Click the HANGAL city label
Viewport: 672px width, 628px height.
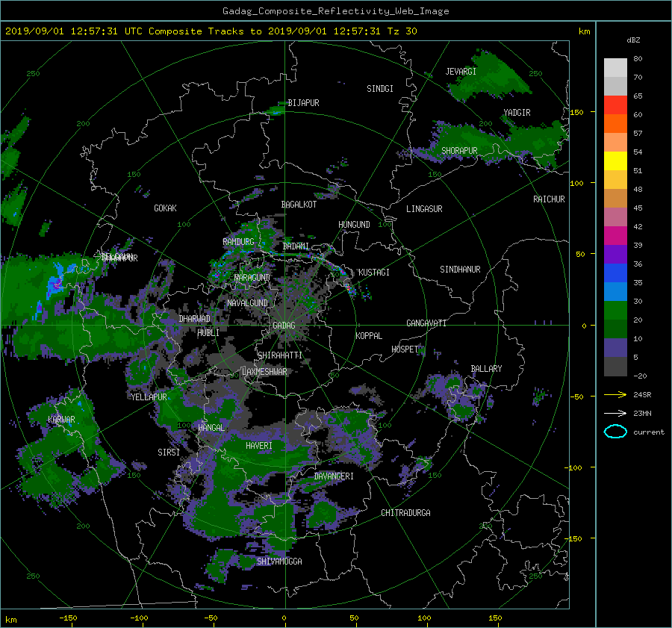[x=211, y=428]
